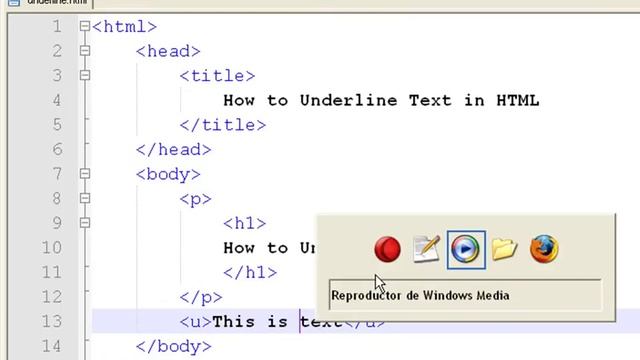
Task: Click the opening <title> tag
Action: pos(217,76)
